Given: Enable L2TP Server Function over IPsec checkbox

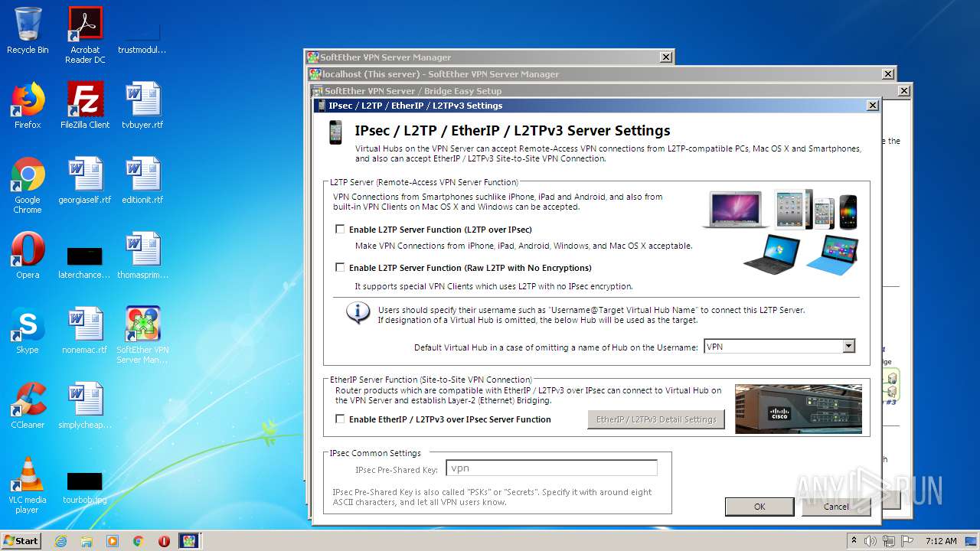Looking at the screenshot, I should tap(340, 229).
